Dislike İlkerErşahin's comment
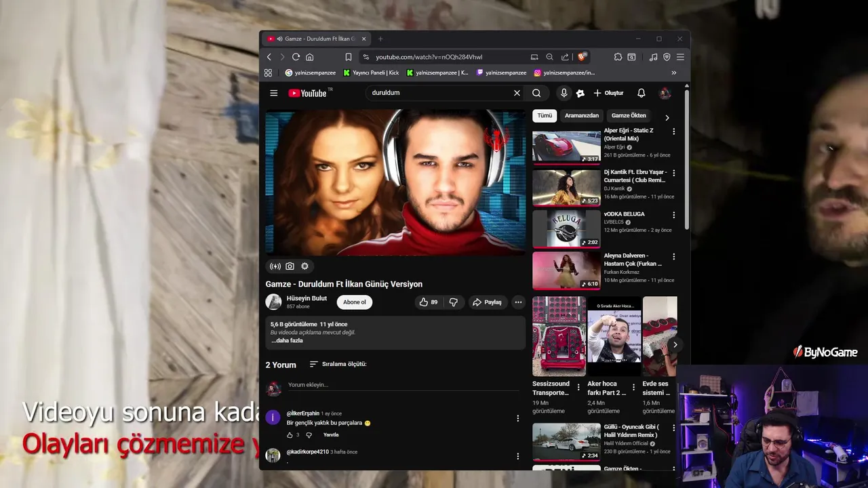This screenshot has height=488, width=868. point(309,435)
